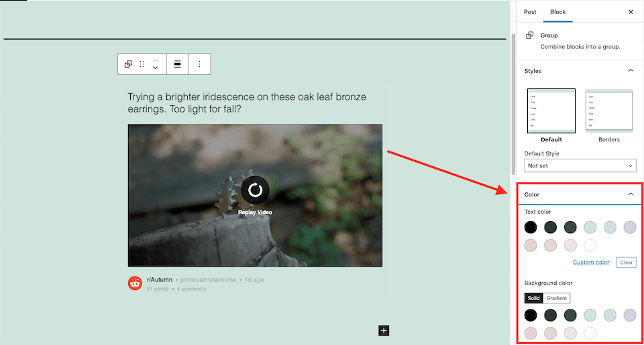The image size is (644, 345).
Task: Select the Default style thumbnail
Action: point(551,111)
